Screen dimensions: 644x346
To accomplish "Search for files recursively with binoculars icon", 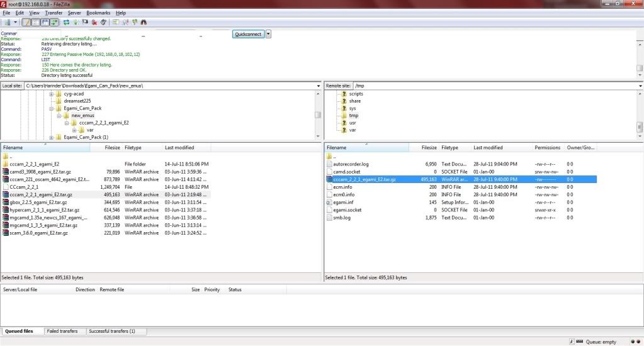I will click(144, 22).
